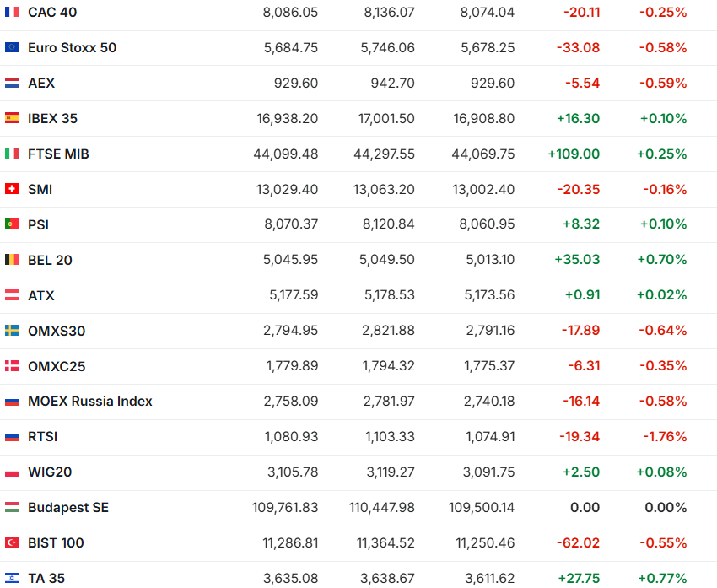The image size is (717, 588).
Task: Click the BEL 20 change value +35.03
Action: click(x=577, y=261)
